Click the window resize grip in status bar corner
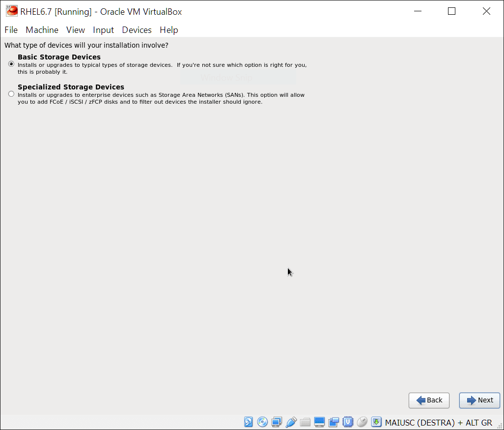This screenshot has height=430, width=504. click(x=500, y=426)
